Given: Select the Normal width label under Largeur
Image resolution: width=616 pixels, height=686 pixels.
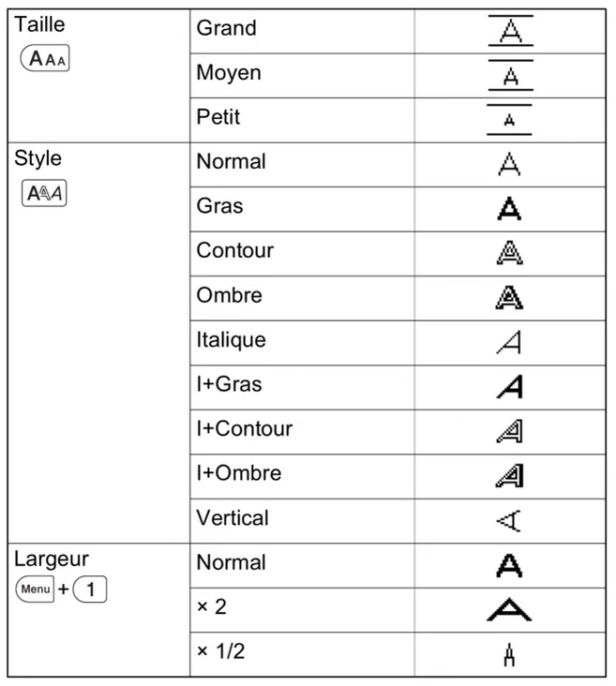Looking at the screenshot, I should coord(231,563).
